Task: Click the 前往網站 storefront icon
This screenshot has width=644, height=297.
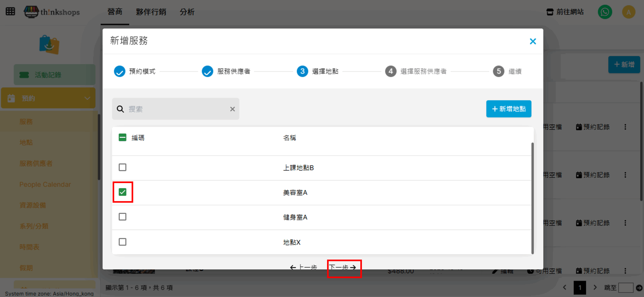Action: [x=550, y=12]
